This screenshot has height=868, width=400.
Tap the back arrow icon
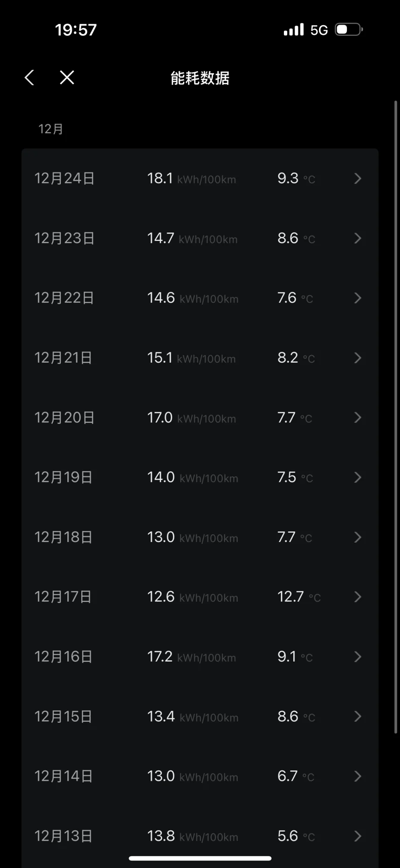(x=29, y=78)
